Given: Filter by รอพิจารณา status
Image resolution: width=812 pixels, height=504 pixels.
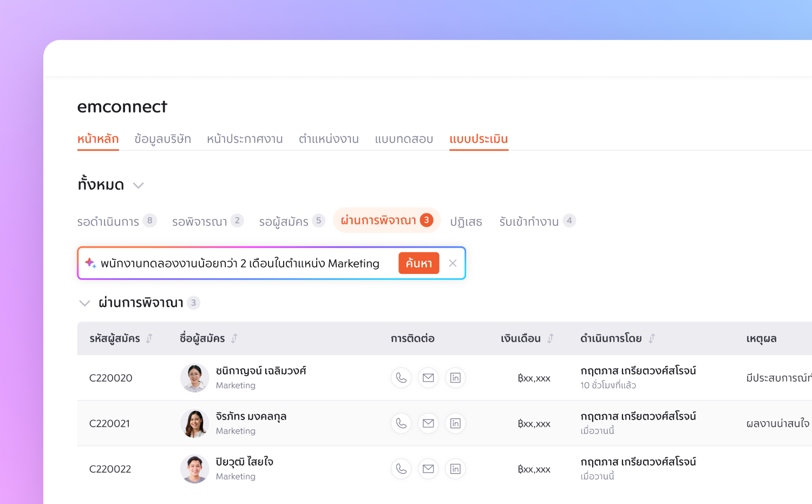Looking at the screenshot, I should [x=208, y=221].
